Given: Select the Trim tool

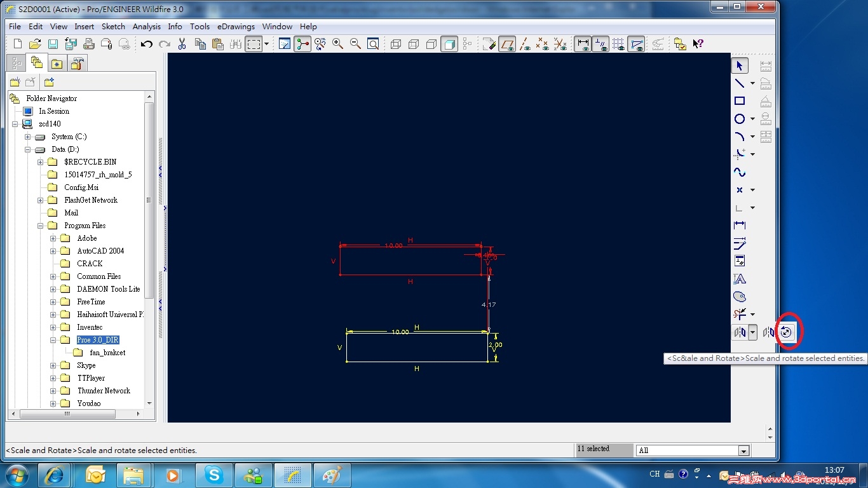Looking at the screenshot, I should pos(740,315).
